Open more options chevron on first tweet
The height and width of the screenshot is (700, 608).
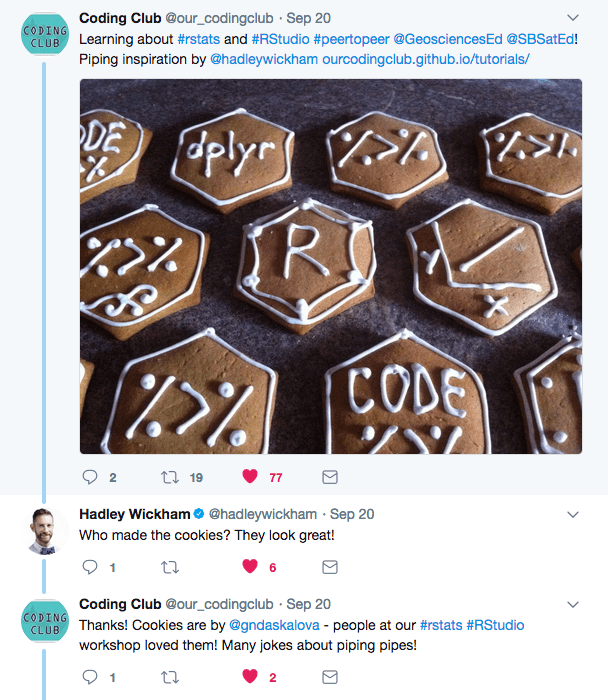pos(573,18)
